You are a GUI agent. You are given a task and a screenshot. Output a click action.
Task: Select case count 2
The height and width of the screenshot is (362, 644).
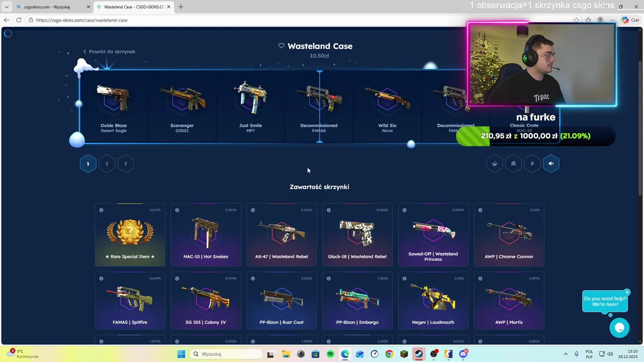click(x=107, y=163)
